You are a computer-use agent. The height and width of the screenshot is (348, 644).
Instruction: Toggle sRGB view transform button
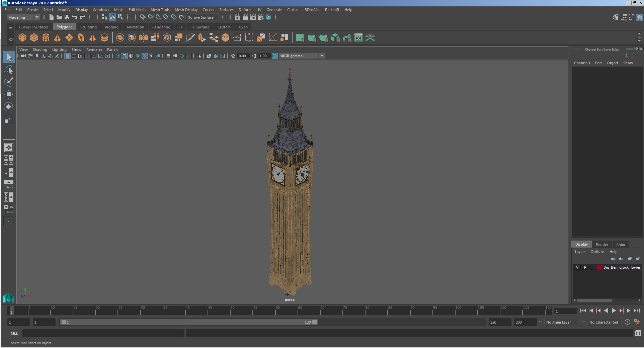coord(275,56)
